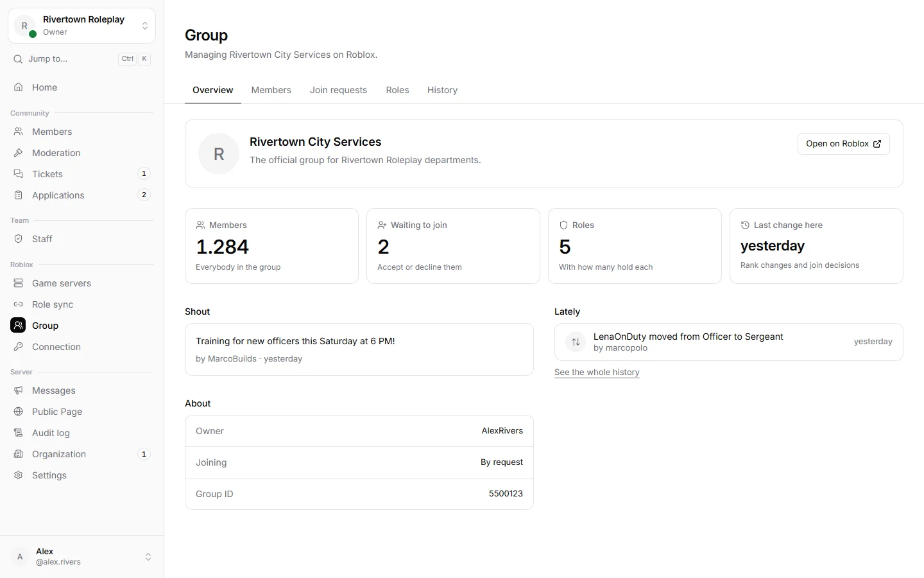Go to the Connection sidebar page
The image size is (924, 578).
[81, 347]
